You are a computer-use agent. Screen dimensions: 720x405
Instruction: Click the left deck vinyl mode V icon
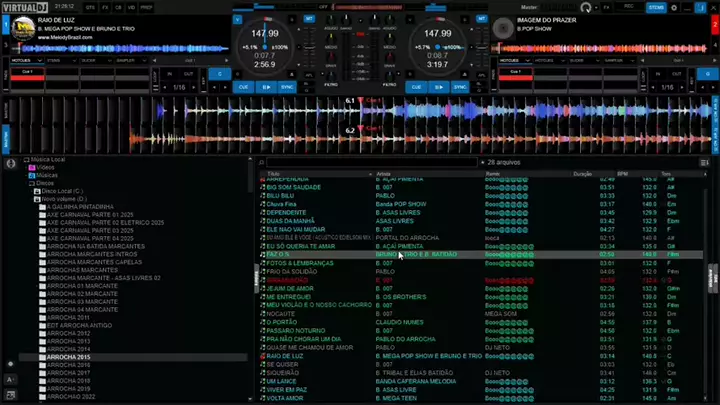click(237, 20)
